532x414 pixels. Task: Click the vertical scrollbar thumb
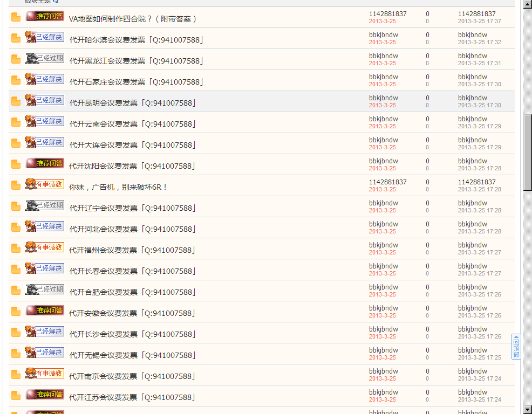[528, 153]
